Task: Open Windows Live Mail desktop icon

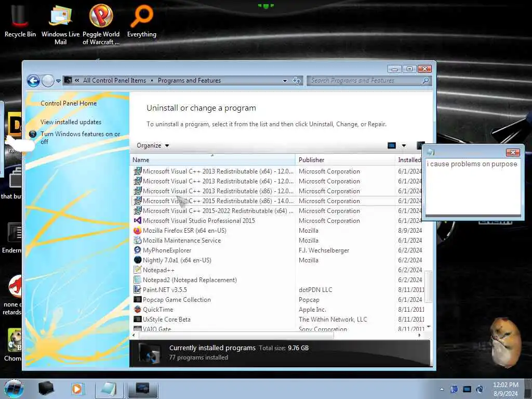Action: pos(60,24)
